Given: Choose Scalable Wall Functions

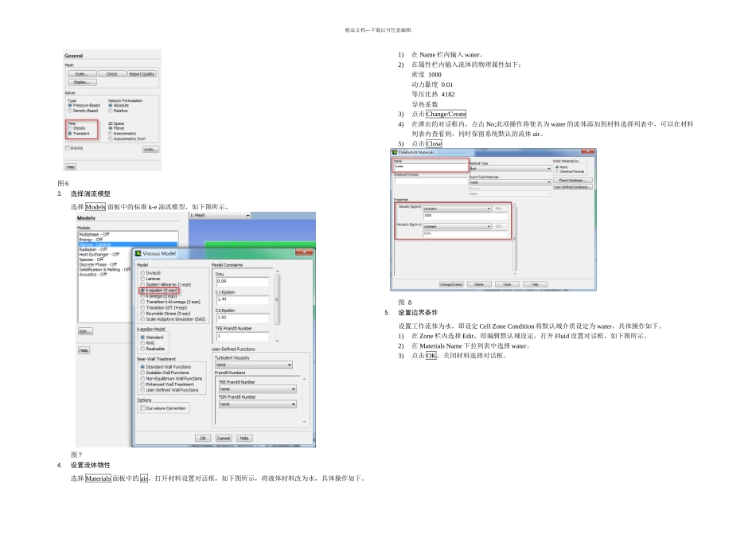Looking at the screenshot, I should (142, 373).
